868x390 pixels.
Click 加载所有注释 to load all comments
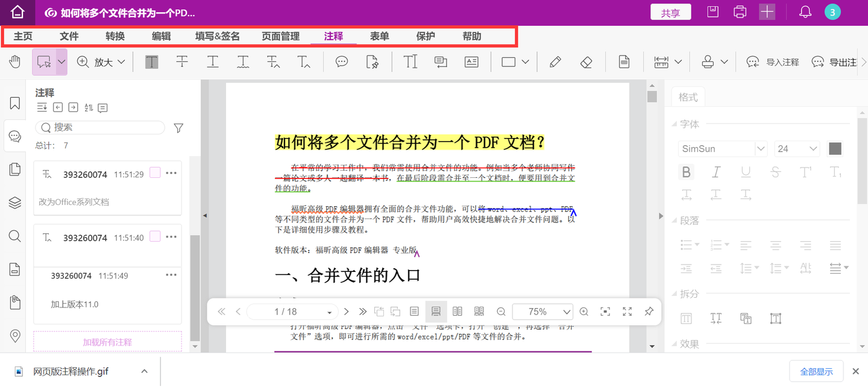point(107,342)
